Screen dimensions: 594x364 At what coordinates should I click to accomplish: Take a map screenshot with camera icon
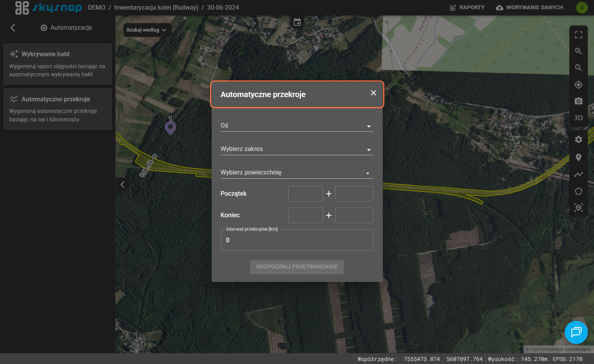point(578,101)
